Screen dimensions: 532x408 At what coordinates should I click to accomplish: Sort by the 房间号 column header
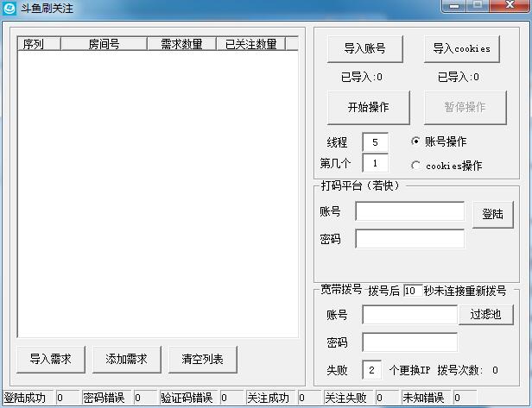tap(104, 44)
